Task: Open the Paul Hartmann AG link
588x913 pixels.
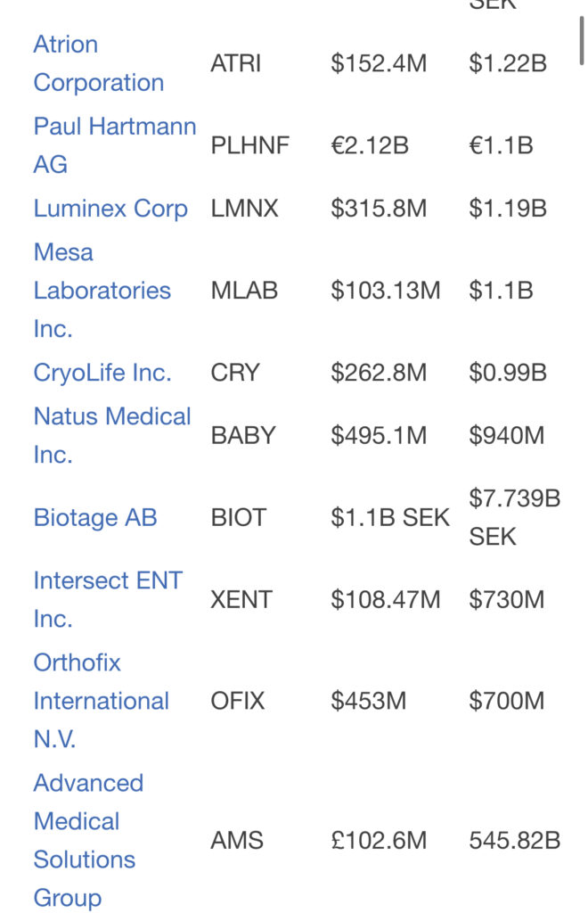Action: pos(115,145)
